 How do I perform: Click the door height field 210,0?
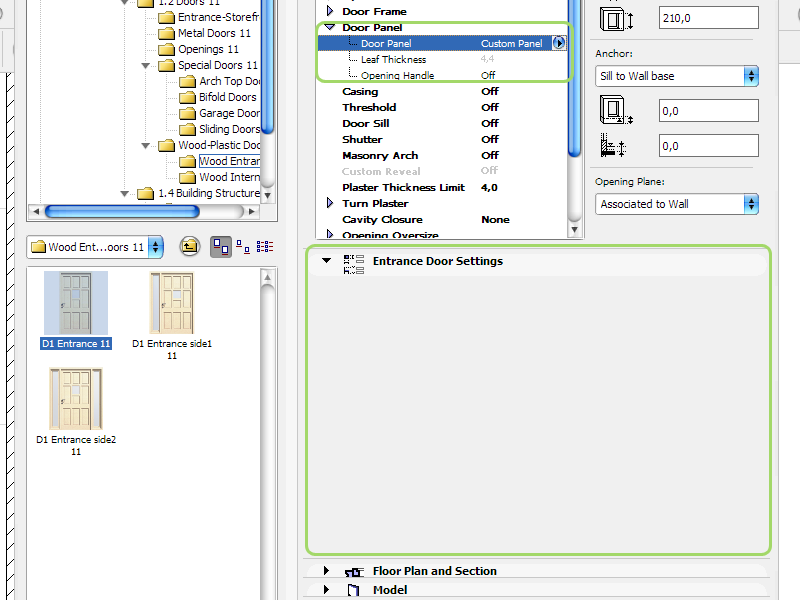pyautogui.click(x=709, y=18)
